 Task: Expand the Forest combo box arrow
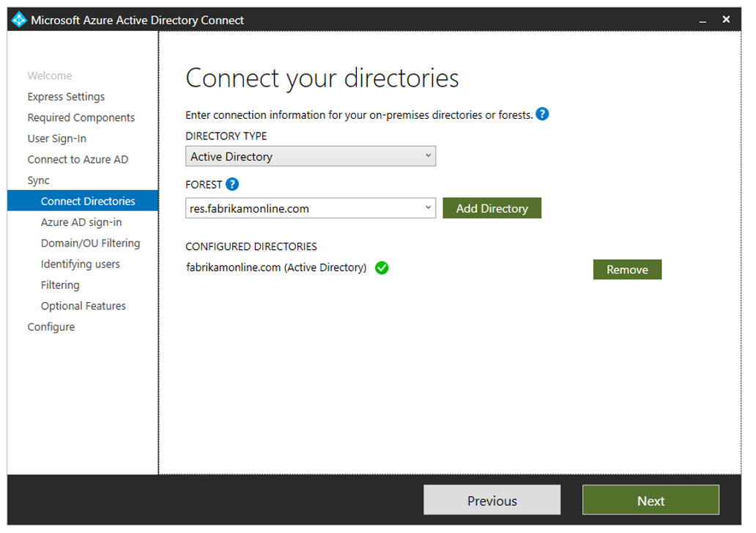coord(428,207)
